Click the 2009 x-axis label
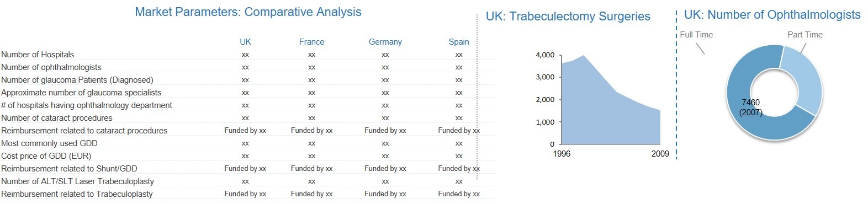The height and width of the screenshot is (204, 868). (x=660, y=154)
